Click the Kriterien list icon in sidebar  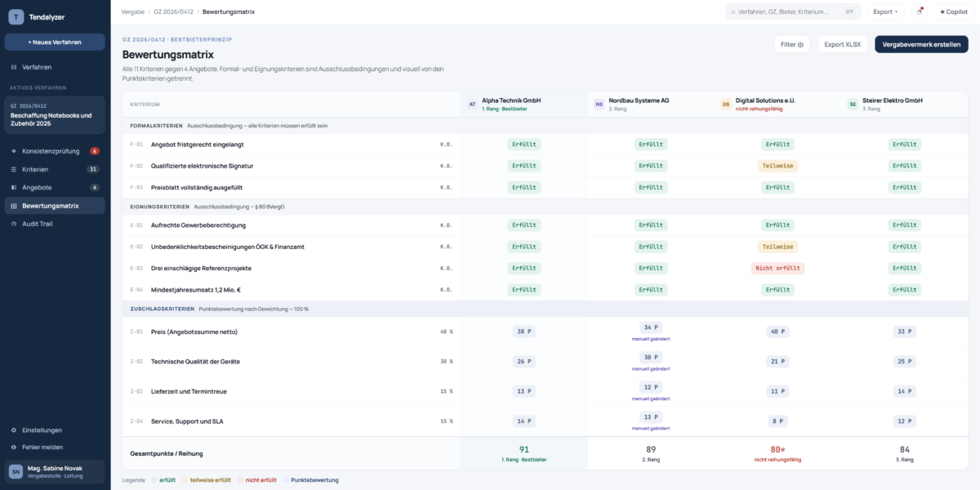(x=13, y=169)
